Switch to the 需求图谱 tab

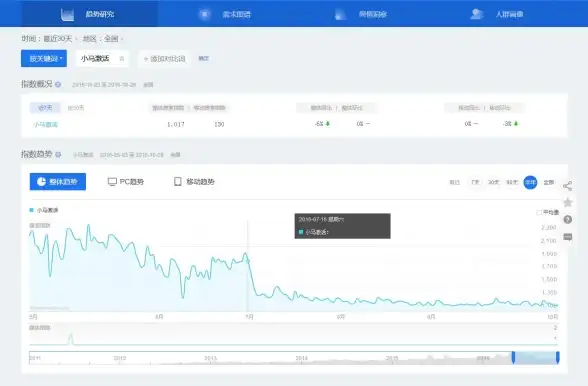(226, 14)
